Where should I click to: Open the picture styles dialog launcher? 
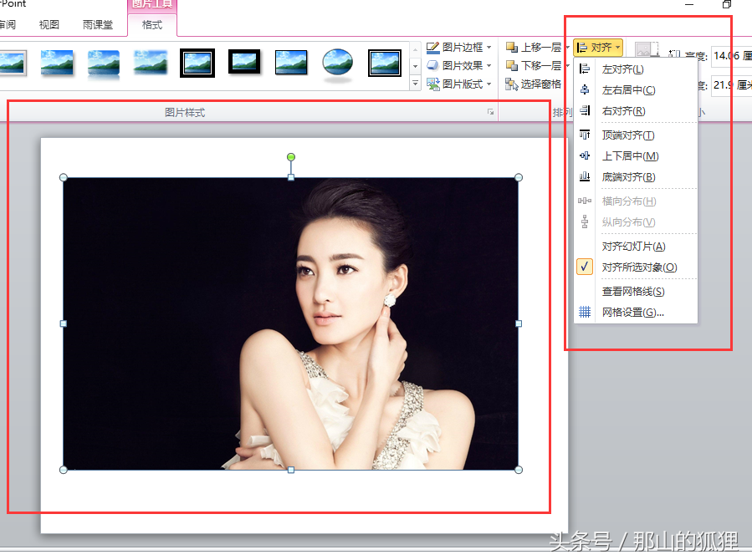(490, 112)
